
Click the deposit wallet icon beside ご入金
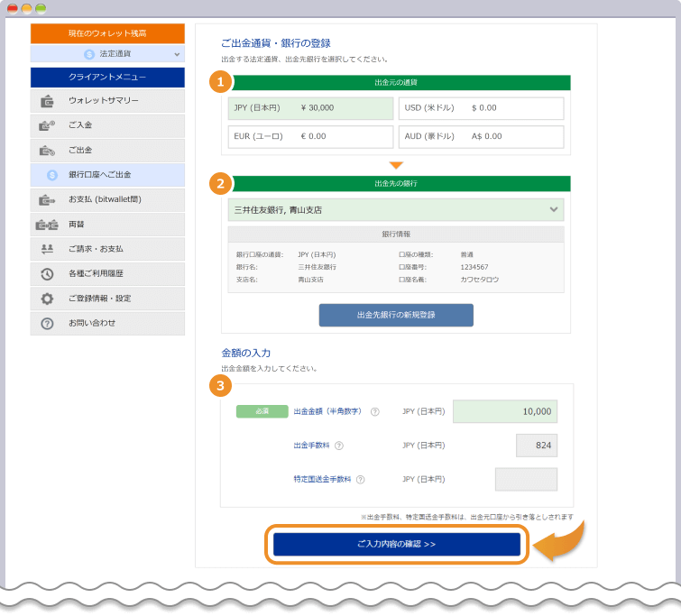coord(47,125)
